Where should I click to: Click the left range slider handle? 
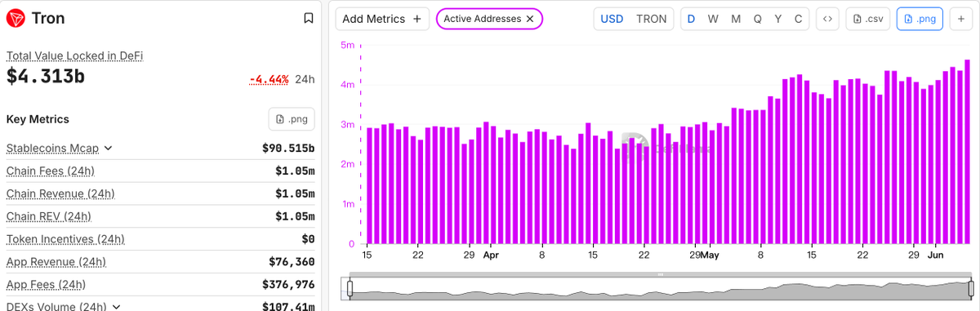tap(350, 288)
